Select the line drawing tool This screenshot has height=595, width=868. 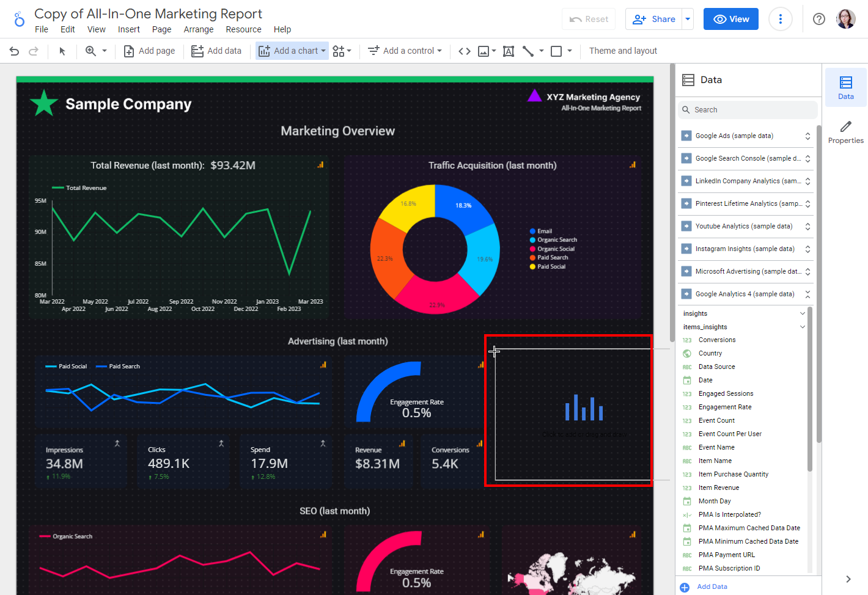(528, 51)
